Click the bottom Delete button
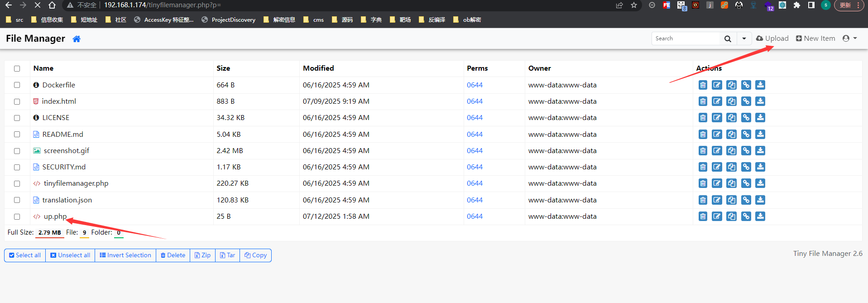868x303 pixels. coord(173,255)
